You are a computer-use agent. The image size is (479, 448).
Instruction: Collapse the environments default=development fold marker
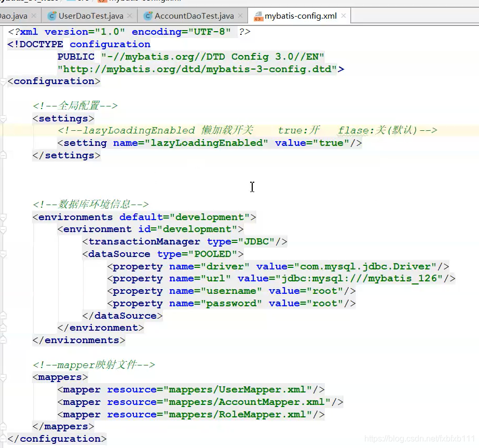click(3, 218)
